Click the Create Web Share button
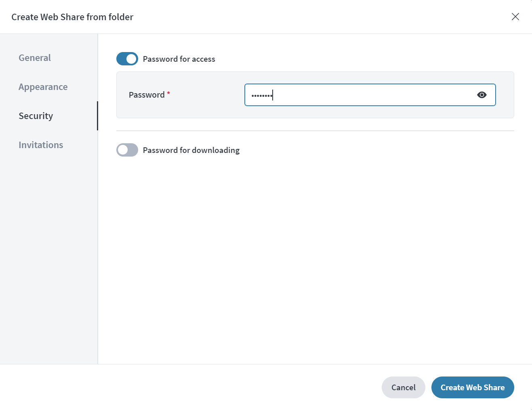532x410 pixels. pos(473,387)
